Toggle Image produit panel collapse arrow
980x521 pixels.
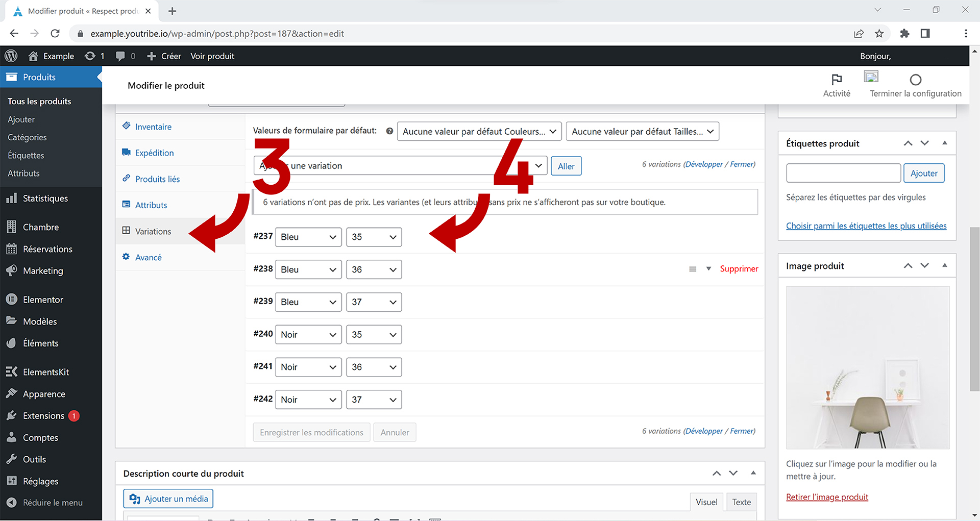click(944, 266)
